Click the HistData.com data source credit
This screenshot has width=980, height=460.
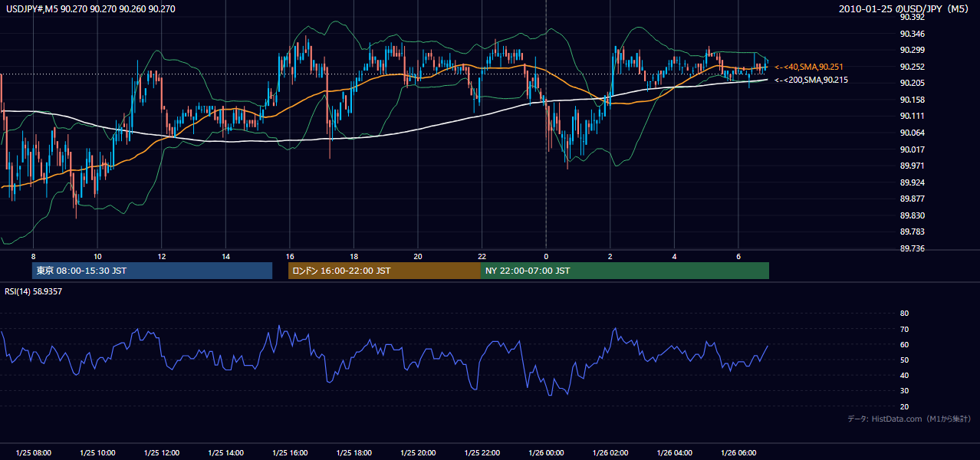coord(909,419)
